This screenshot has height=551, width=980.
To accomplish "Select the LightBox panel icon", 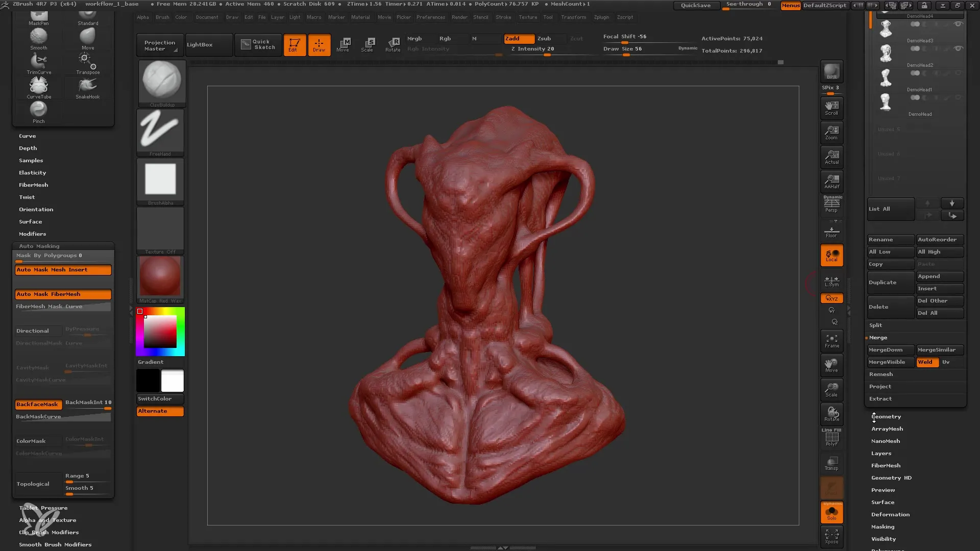I will [x=200, y=44].
